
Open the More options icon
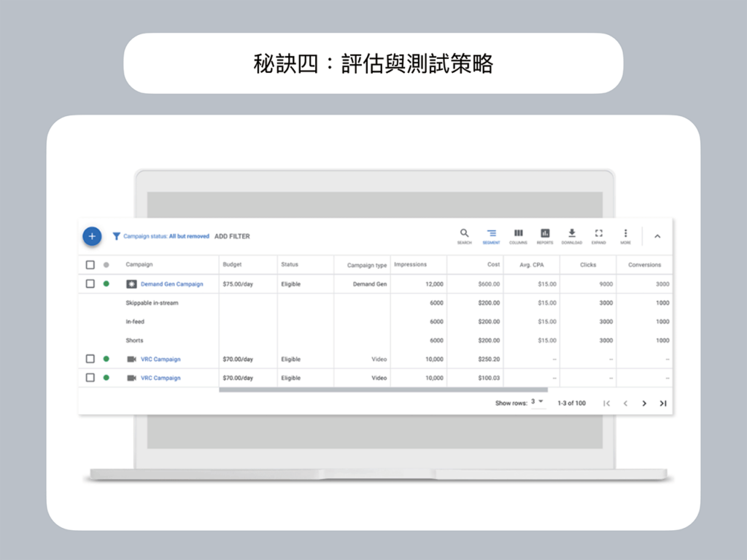625,235
